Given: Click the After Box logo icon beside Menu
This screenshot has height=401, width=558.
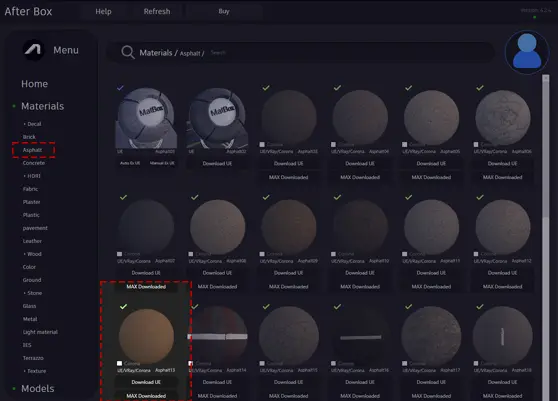Looking at the screenshot, I should tap(33, 50).
